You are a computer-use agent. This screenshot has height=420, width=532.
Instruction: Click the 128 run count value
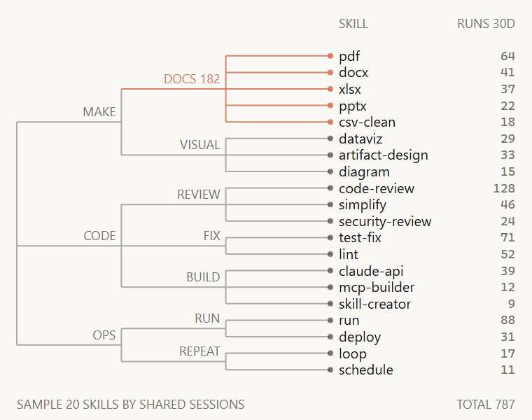504,188
